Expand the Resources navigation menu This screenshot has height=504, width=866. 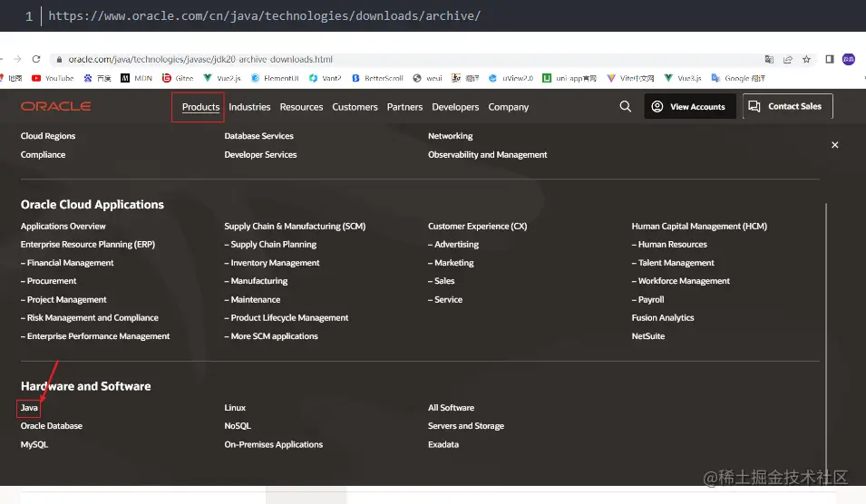click(x=301, y=107)
